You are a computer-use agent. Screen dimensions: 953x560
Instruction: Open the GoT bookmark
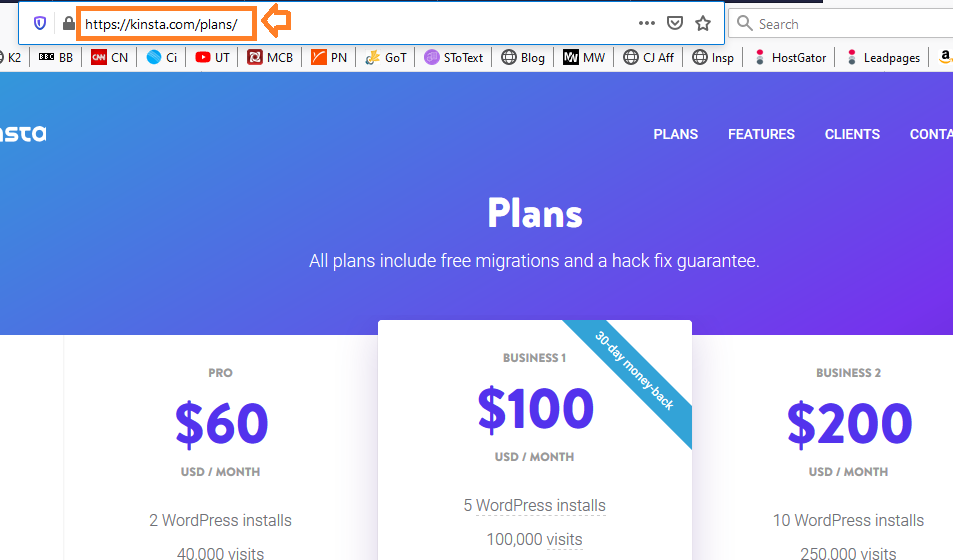(x=385, y=57)
